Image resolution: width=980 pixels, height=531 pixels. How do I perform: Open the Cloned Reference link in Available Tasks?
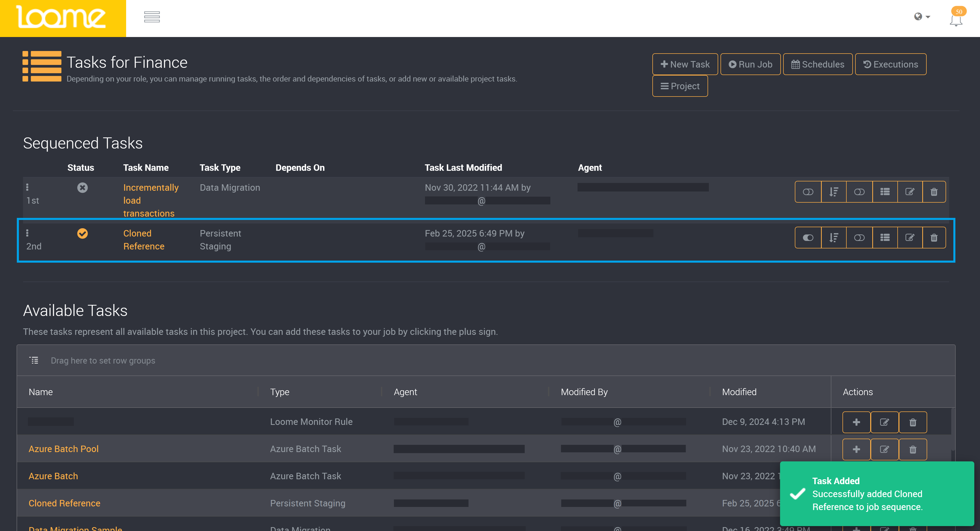pos(64,503)
